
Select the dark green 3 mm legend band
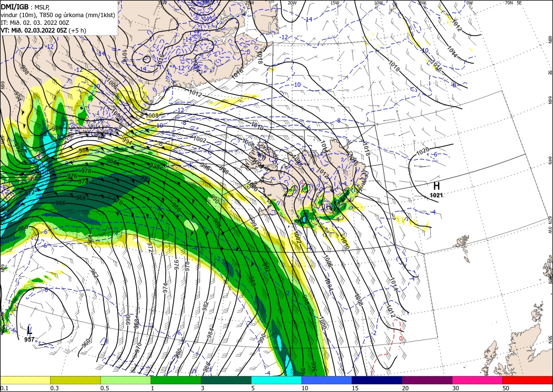click(226, 380)
